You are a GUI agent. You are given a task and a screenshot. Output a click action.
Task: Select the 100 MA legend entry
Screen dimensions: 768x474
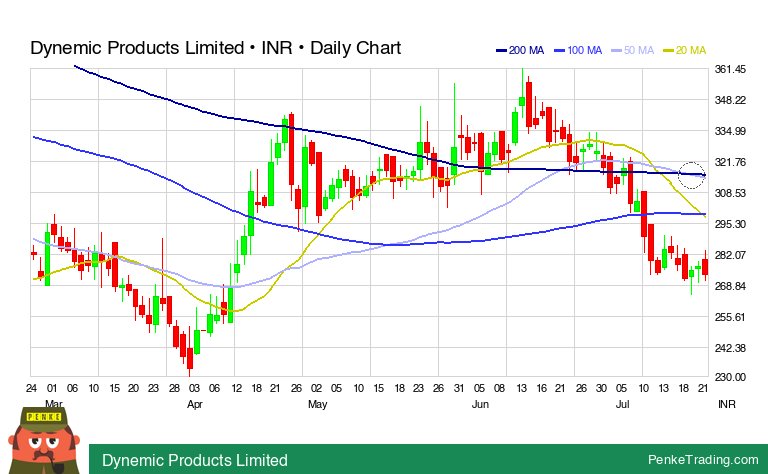[x=578, y=50]
